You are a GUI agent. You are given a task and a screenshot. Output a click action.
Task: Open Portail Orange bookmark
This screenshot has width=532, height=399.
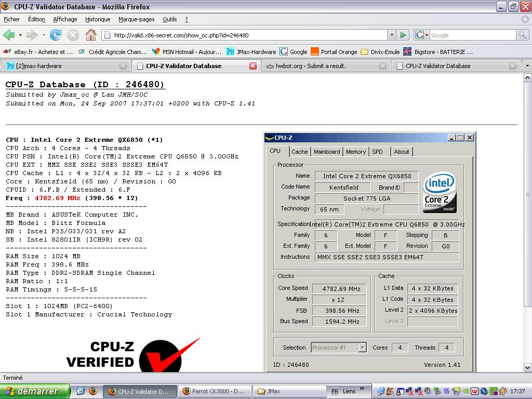pyautogui.click(x=334, y=52)
